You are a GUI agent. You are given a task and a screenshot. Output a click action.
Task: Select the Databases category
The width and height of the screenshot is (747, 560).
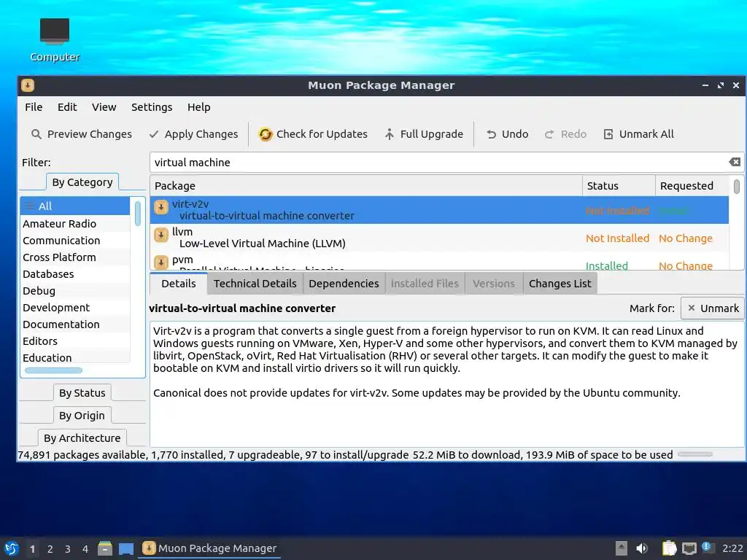tap(75, 274)
